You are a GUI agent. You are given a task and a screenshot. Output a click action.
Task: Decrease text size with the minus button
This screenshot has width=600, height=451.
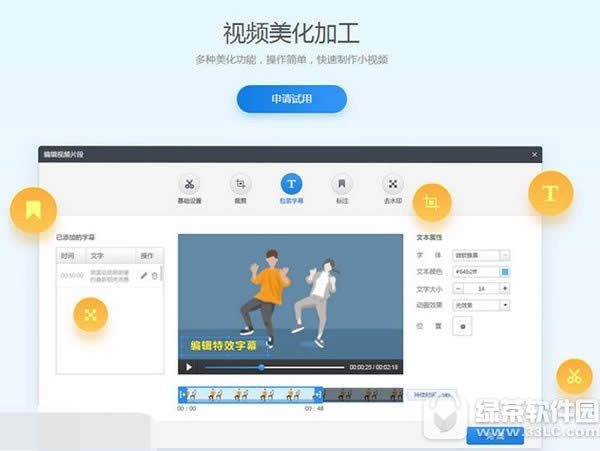point(458,288)
